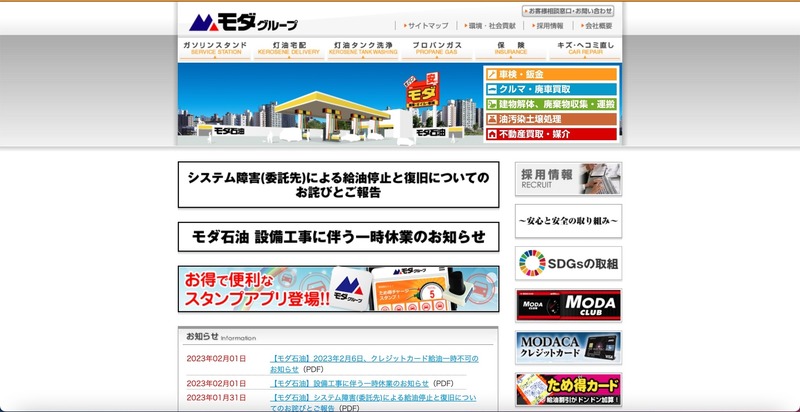Image resolution: width=800 pixels, height=412 pixels.
Task: Open MODACA クレジットカード banner
Action: tap(568, 347)
